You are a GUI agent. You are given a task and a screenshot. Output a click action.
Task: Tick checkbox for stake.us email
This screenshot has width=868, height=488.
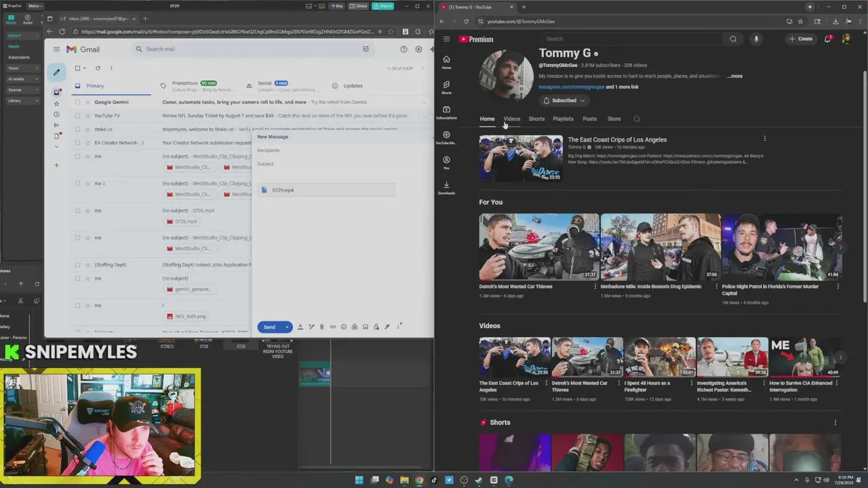pos(77,129)
